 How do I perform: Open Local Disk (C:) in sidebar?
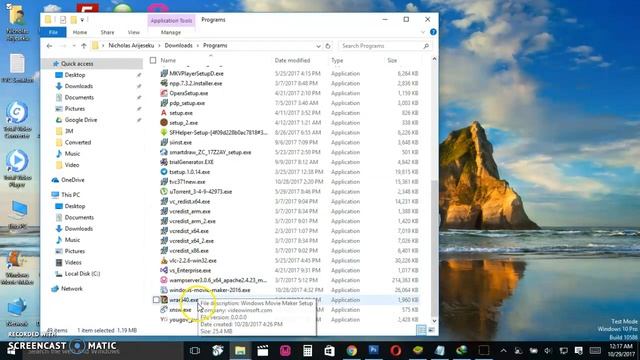click(82, 274)
